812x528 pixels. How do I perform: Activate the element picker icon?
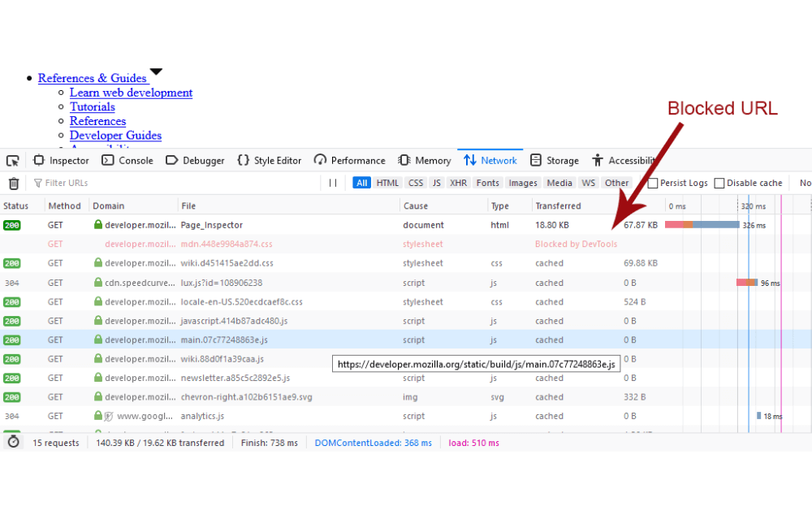coord(13,161)
